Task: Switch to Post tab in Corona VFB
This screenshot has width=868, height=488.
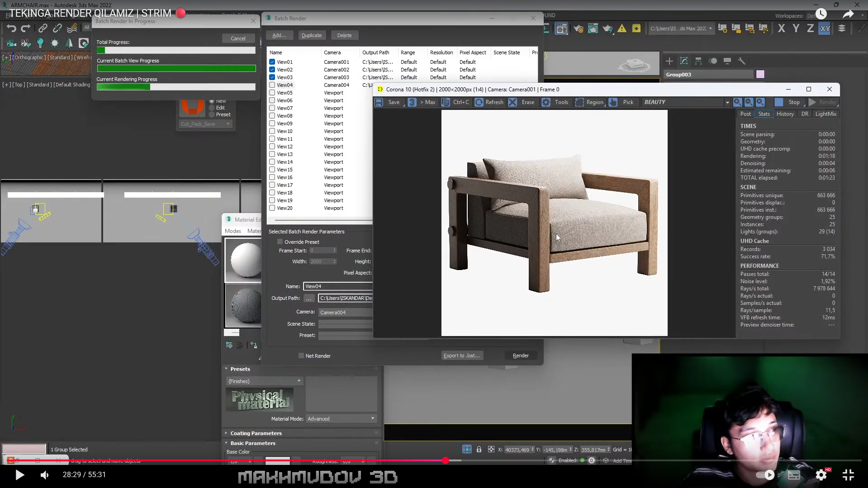Action: [745, 114]
